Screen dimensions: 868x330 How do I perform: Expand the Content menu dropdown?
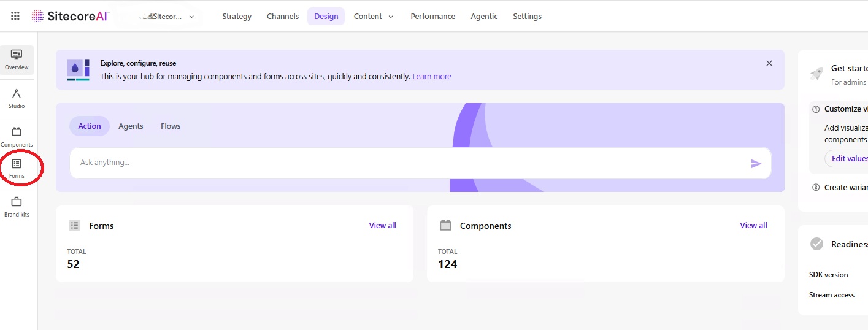point(374,17)
